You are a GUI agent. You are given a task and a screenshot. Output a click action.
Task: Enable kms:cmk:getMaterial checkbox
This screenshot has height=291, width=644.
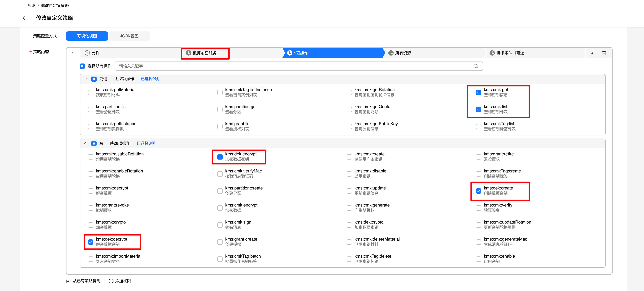tap(91, 92)
